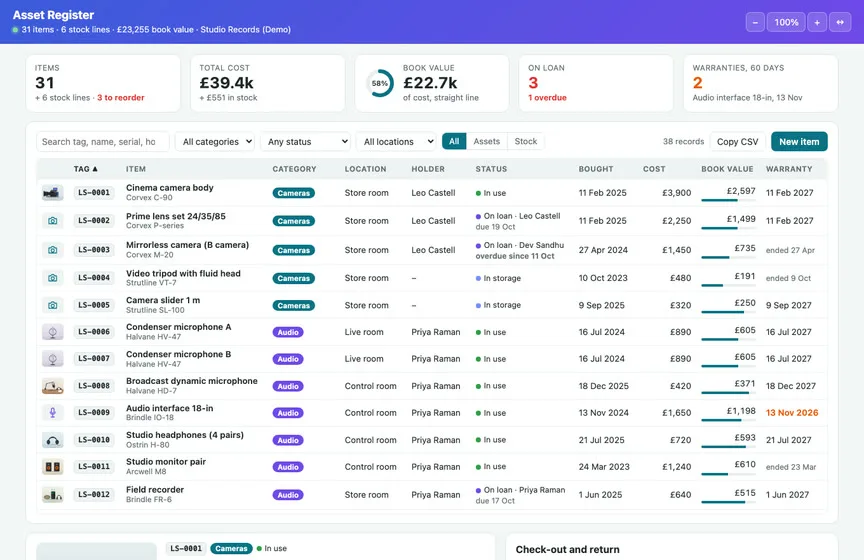Click the LS-0003 tag badge
864x560 pixels.
click(94, 250)
